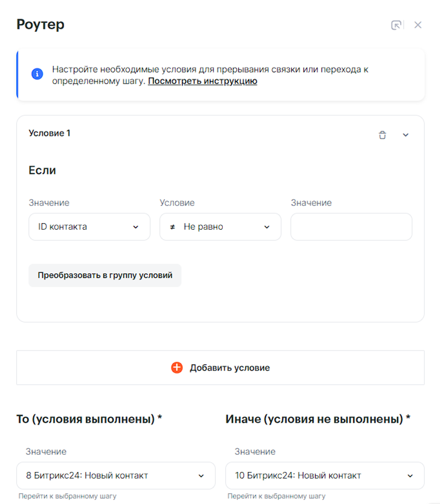Open the ID контакта value dropdown
This screenshot has width=440, height=504.
[89, 227]
